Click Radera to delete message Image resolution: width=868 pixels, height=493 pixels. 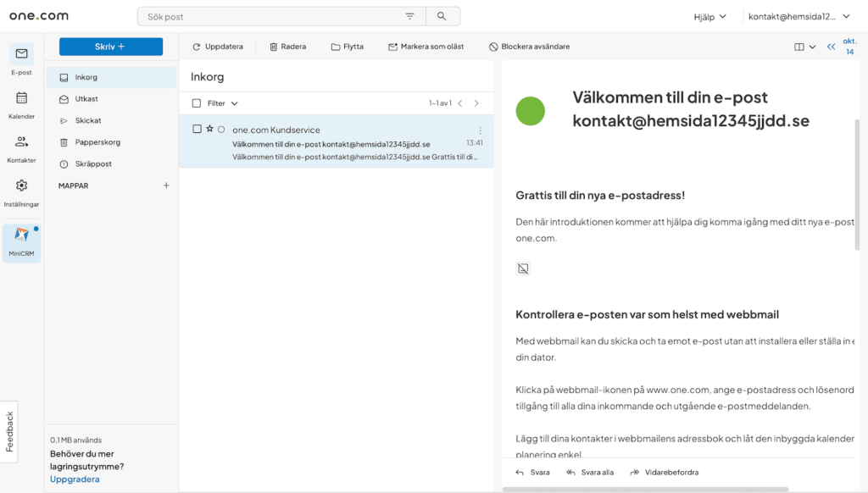pos(288,47)
